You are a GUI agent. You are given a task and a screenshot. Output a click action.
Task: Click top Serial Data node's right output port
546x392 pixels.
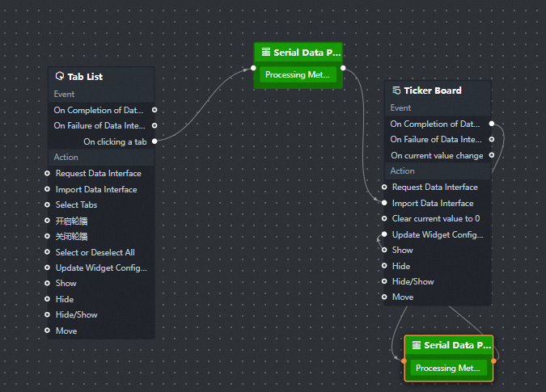click(343, 68)
